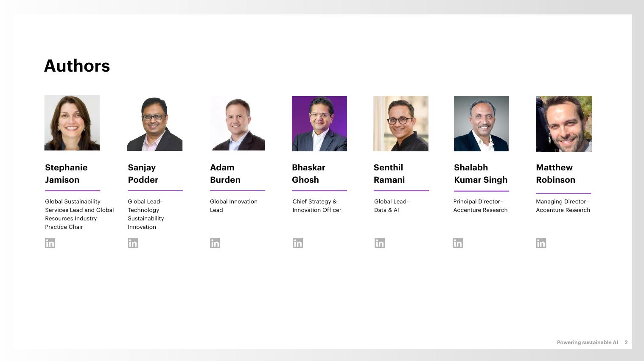Viewport: 644px width, 362px height.
Task: Open Sanjay Podder's LinkedIn icon
Action: (133, 243)
